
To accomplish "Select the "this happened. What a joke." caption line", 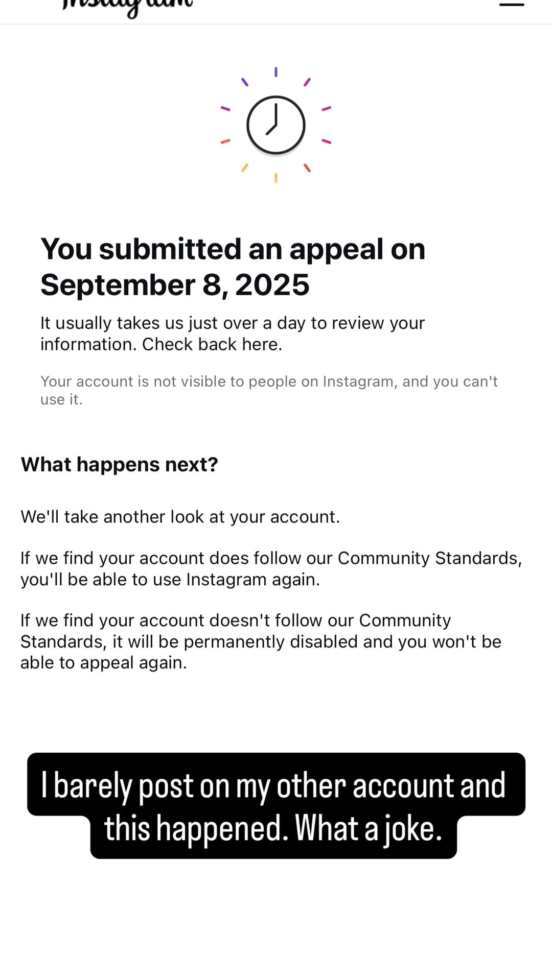I will [273, 828].
